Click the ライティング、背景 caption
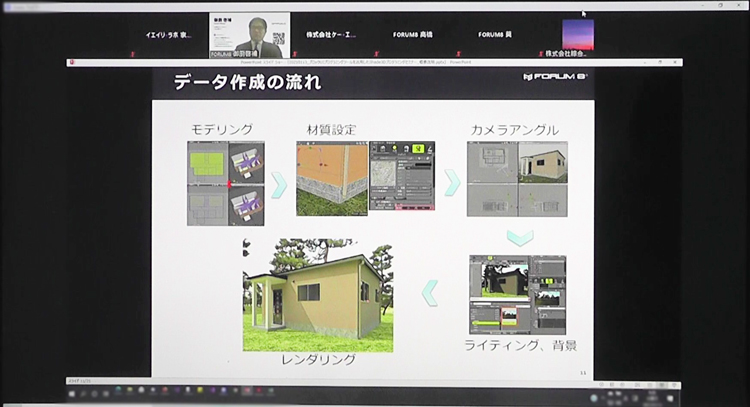The image size is (750, 407). click(x=520, y=345)
